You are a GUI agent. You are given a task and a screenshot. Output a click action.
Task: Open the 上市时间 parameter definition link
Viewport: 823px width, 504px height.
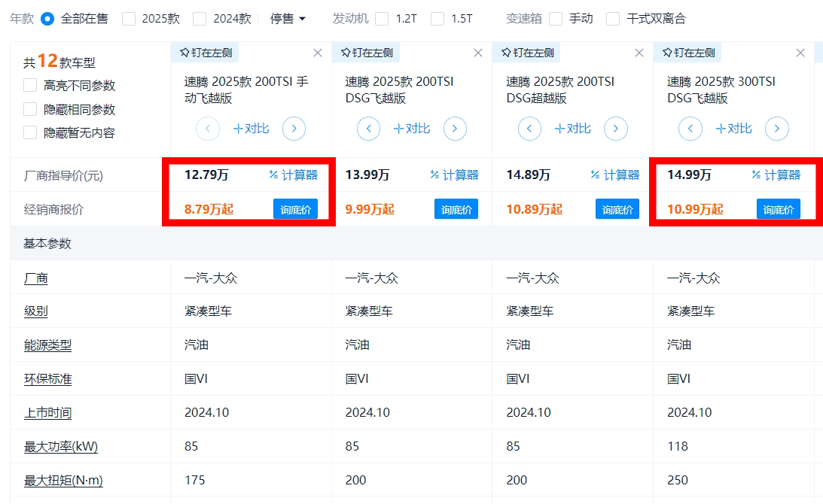(x=47, y=413)
